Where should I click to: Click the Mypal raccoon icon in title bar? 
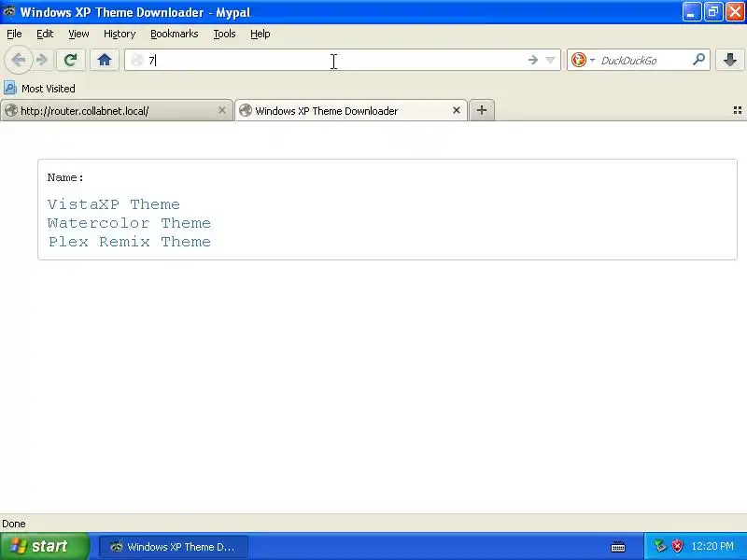(x=9, y=11)
